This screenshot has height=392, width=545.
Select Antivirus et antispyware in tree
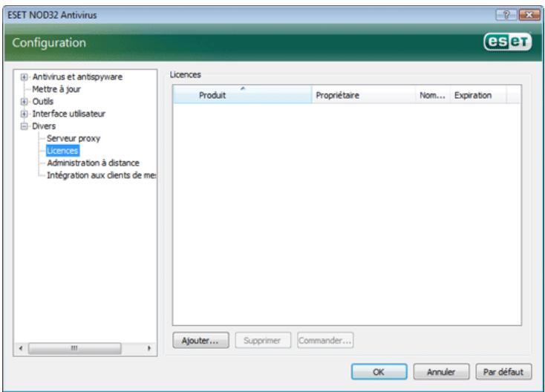click(x=77, y=76)
